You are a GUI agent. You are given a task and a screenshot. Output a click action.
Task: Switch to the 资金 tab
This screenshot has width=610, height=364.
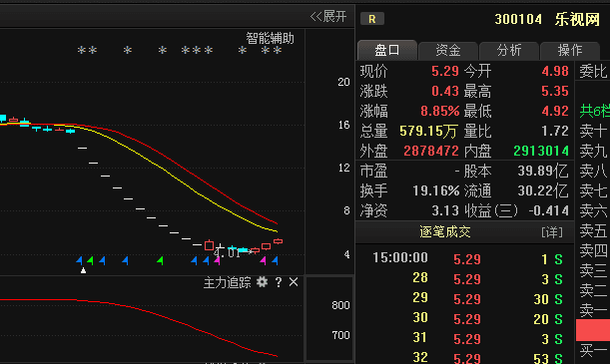448,50
